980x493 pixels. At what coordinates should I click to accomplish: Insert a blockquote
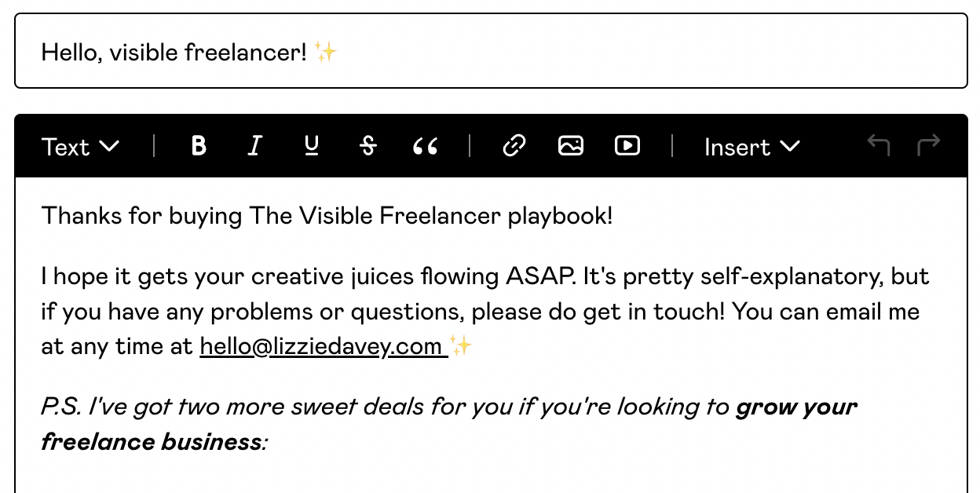tap(425, 146)
